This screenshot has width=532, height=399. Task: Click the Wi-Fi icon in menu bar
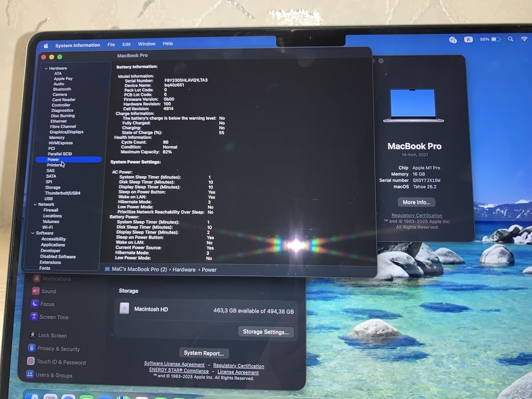click(525, 39)
